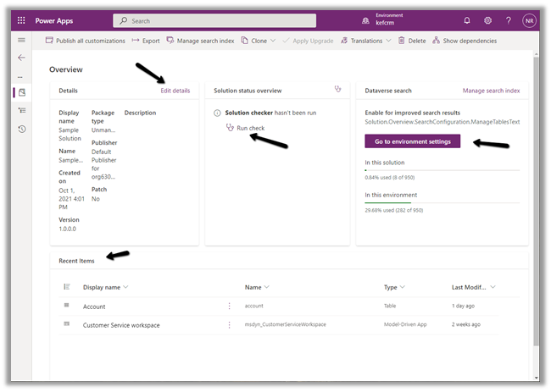
Task: Select the Overview sidebar icon
Action: pos(22,92)
